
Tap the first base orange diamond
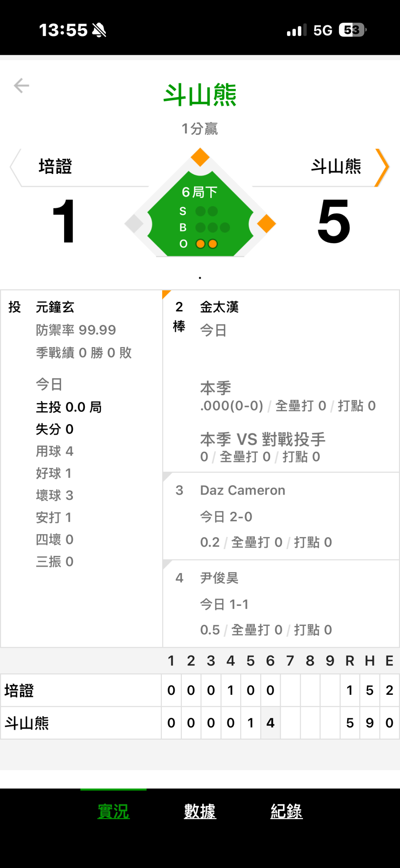[x=266, y=224]
